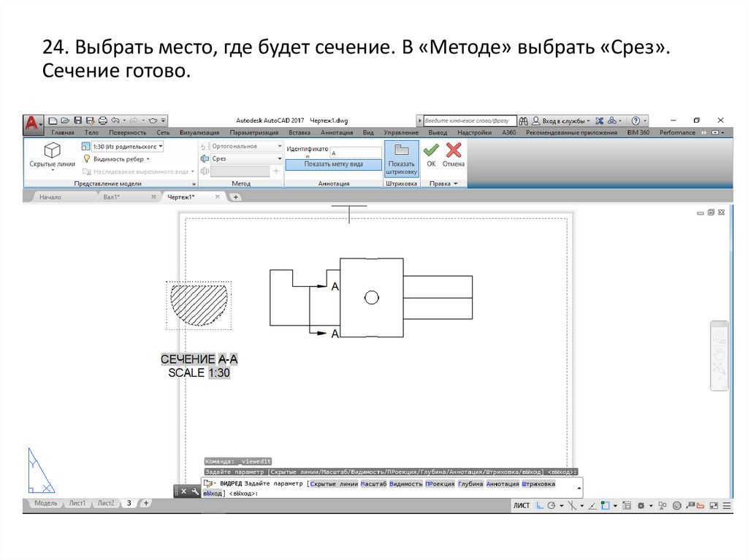Switch to the Лист1 layout tab
The image size is (748, 560).
click(77, 503)
